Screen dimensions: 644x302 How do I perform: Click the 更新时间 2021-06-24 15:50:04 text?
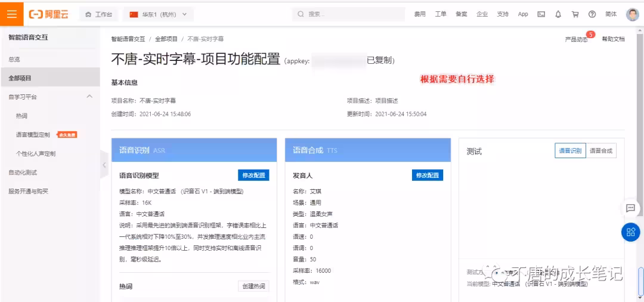[x=387, y=114]
